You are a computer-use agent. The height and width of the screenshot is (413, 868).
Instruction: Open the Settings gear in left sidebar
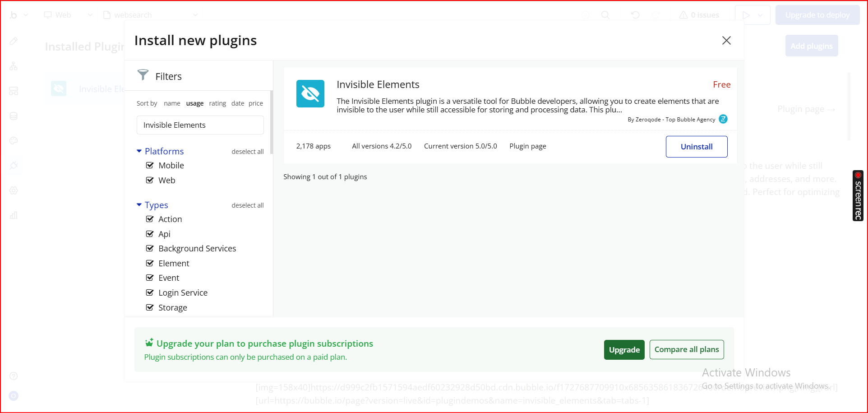click(14, 190)
